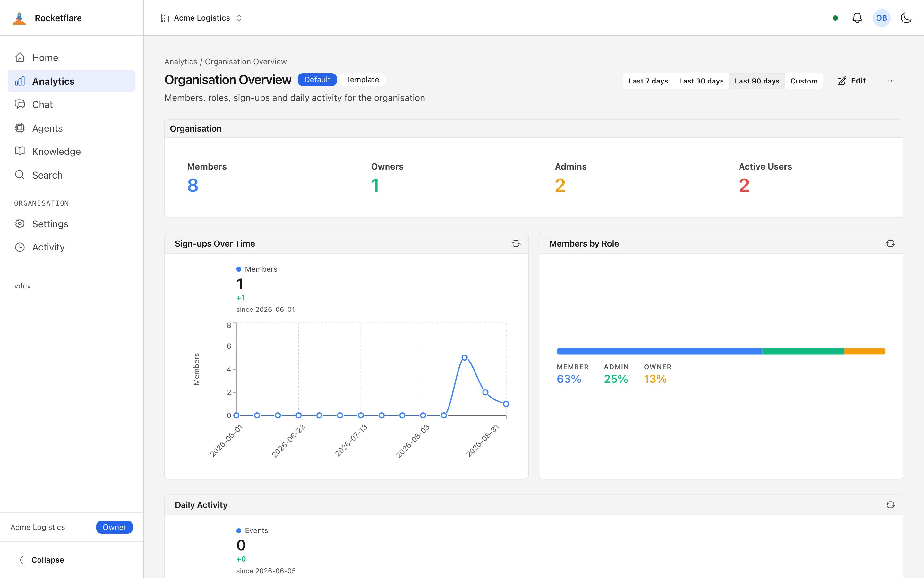Refresh the Members by Role panel
The height and width of the screenshot is (578, 924).
click(x=890, y=243)
